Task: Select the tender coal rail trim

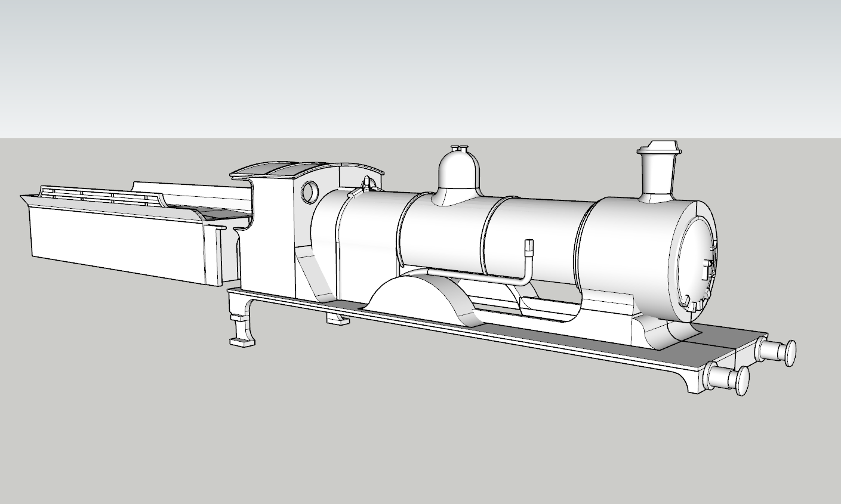Action: point(90,194)
